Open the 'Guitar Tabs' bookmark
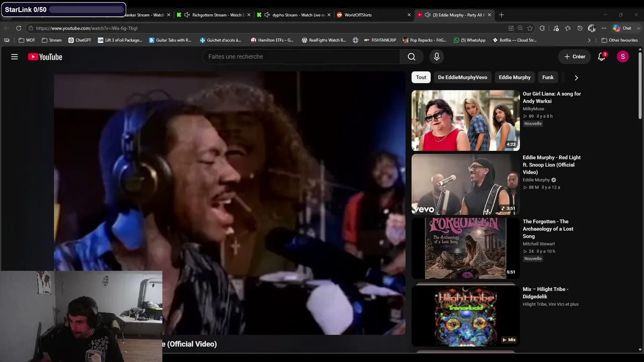This screenshot has width=644, height=362. coord(170,40)
